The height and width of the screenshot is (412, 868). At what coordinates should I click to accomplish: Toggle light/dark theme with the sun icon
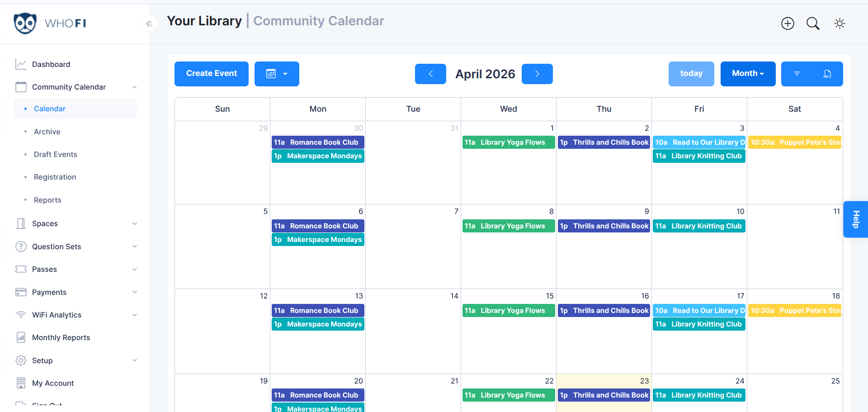(840, 24)
